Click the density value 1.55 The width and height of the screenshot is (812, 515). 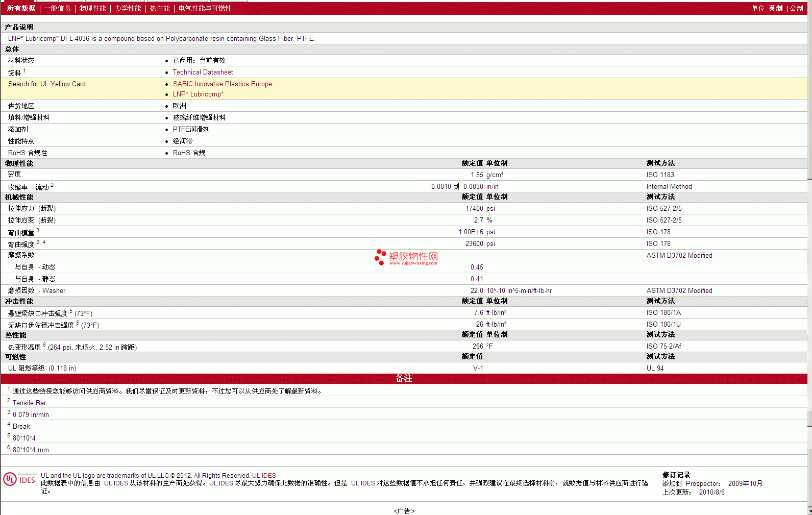pos(477,175)
